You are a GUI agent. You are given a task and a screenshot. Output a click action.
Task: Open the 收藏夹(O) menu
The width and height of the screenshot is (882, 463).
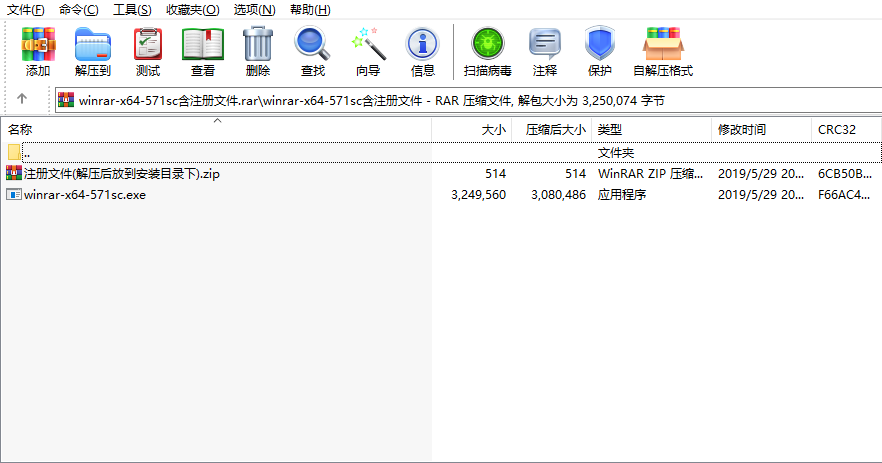[x=192, y=10]
